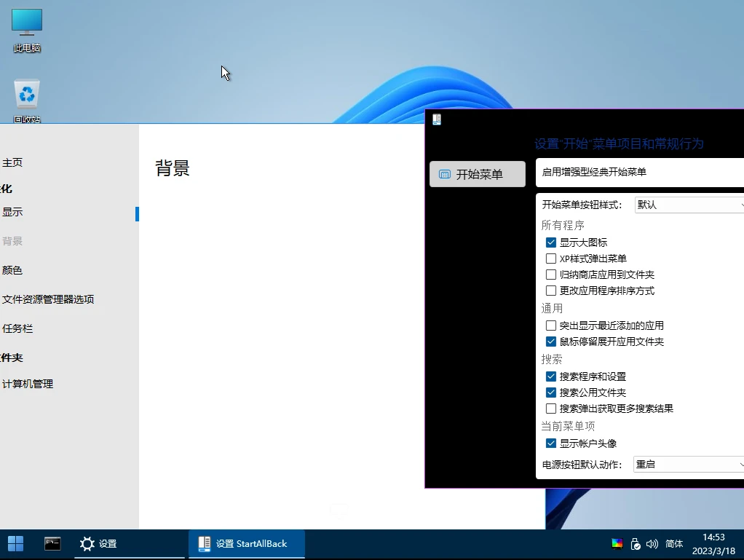This screenshot has width=744, height=560.
Task: Enable 归纳商店应用到文件夹 checkbox
Action: point(551,275)
